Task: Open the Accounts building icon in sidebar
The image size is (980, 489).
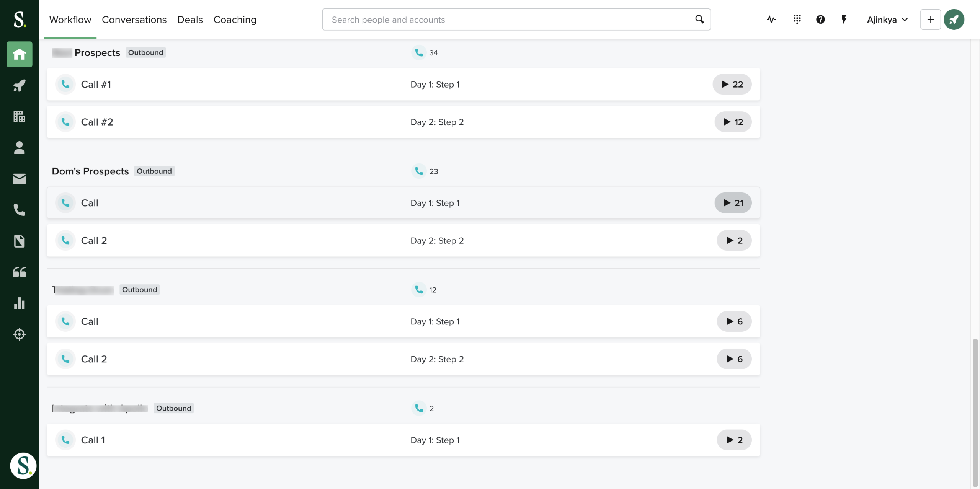Action: click(x=19, y=116)
